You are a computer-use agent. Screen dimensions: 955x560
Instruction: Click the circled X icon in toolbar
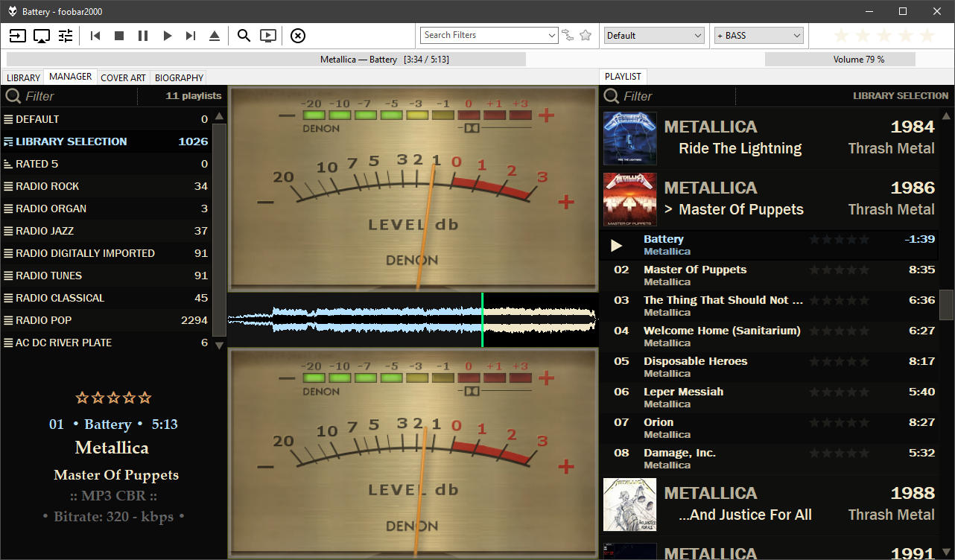[x=297, y=36]
